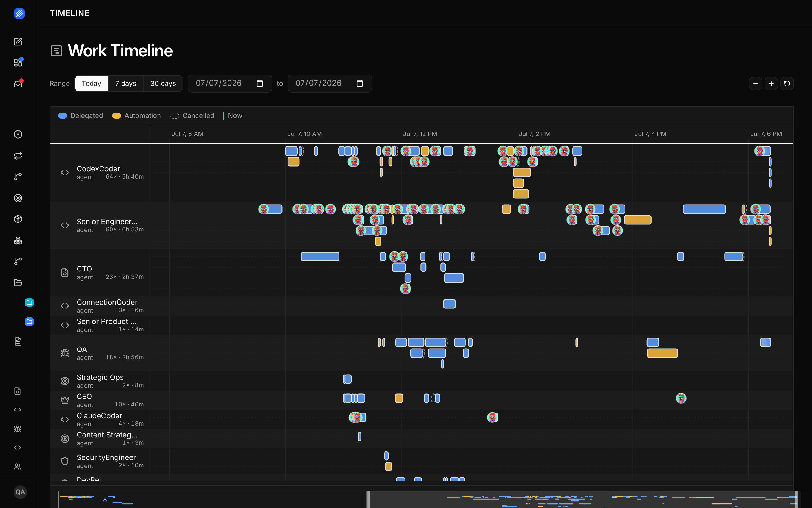Open calendar picker on start date field

click(x=260, y=83)
